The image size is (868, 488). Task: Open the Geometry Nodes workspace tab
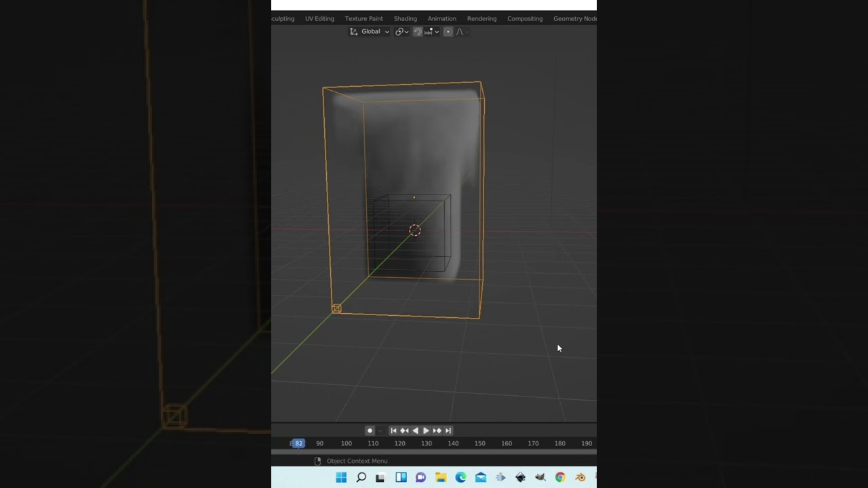tap(575, 18)
